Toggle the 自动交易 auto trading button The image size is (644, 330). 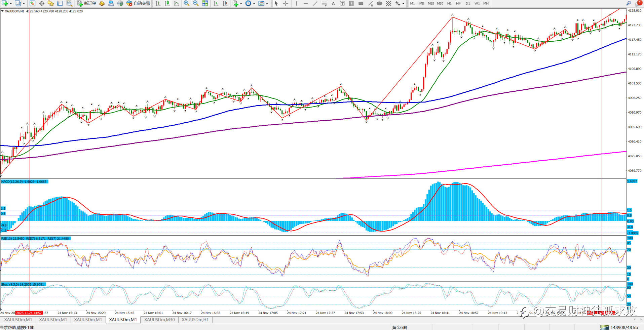pos(138,3)
